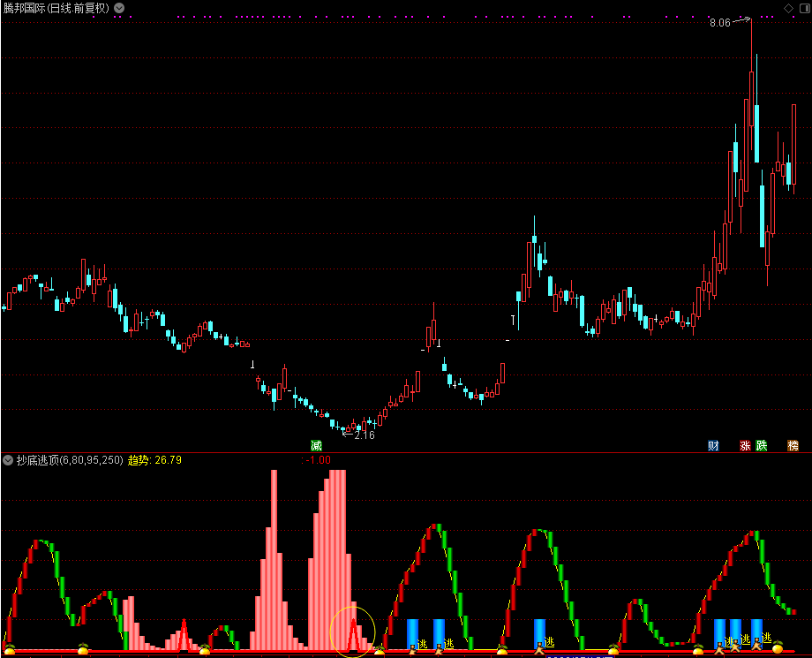This screenshot has height=658, width=812.
Task: Click the 2.16 low price label
Action: pyautogui.click(x=365, y=435)
